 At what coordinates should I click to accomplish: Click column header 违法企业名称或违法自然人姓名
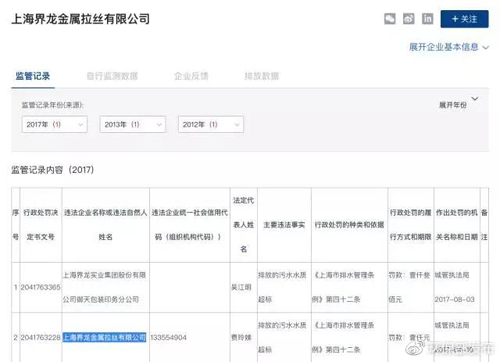[105, 225]
